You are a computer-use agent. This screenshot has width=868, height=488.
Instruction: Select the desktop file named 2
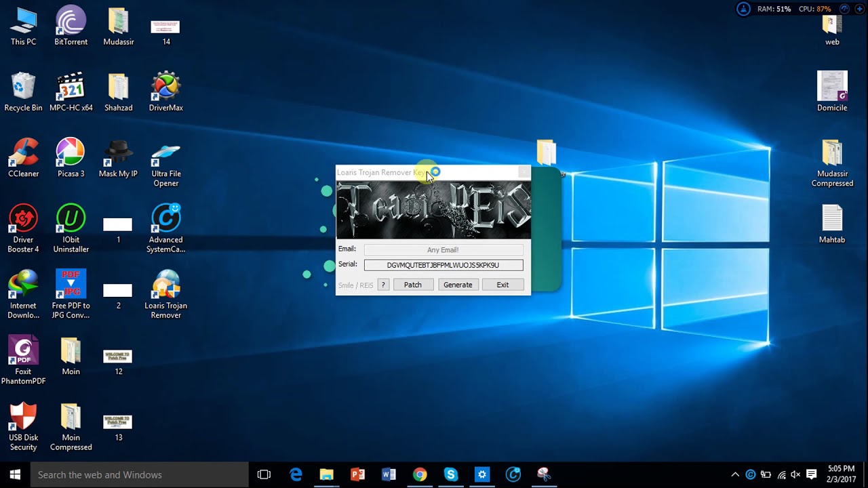pyautogui.click(x=118, y=296)
